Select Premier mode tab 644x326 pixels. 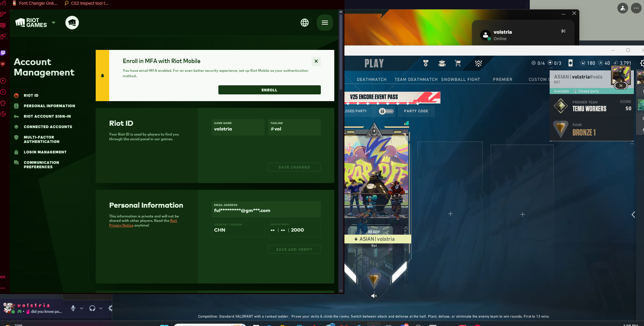tap(502, 80)
